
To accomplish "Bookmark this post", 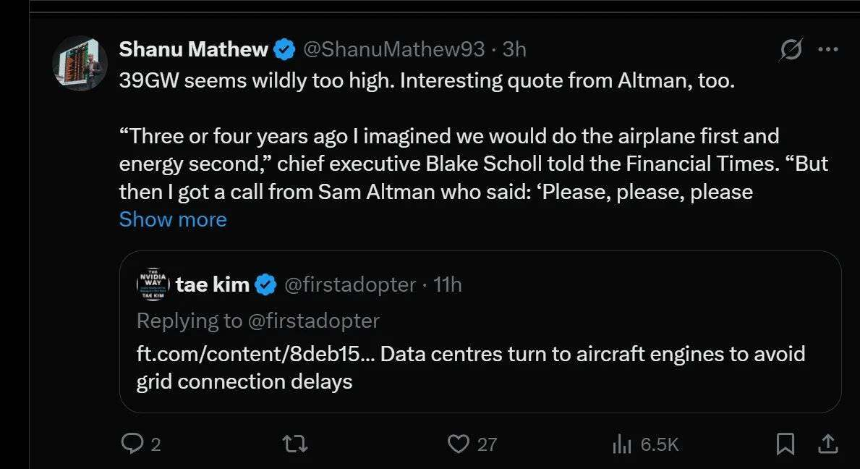I will [x=786, y=443].
